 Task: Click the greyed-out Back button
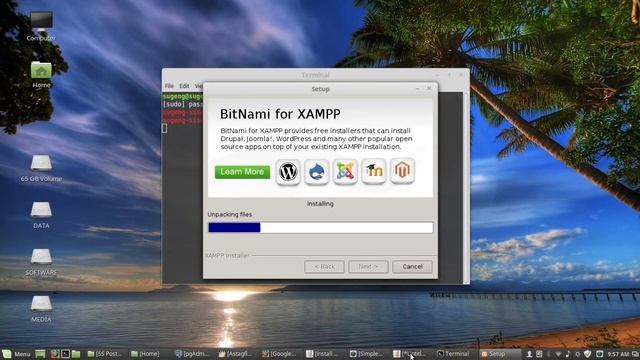pyautogui.click(x=324, y=267)
